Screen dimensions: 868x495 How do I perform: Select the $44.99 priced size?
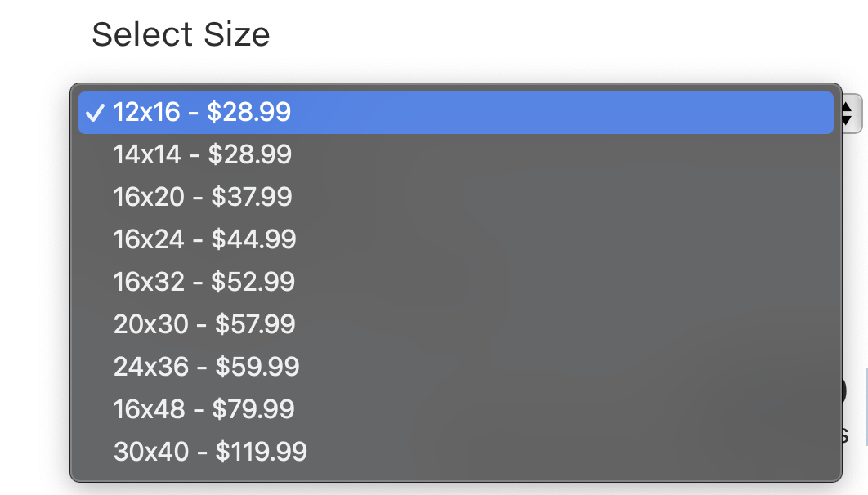[x=253, y=239]
